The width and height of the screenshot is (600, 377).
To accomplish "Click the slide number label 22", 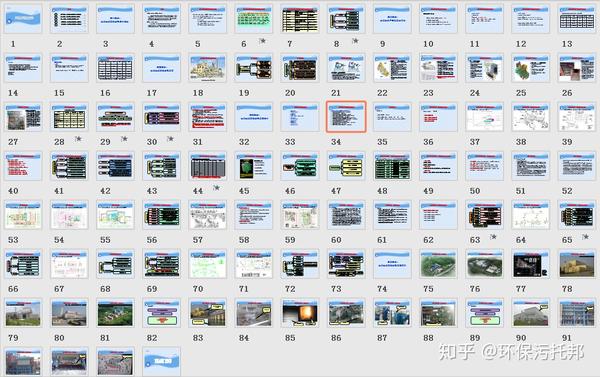I will (x=382, y=93).
